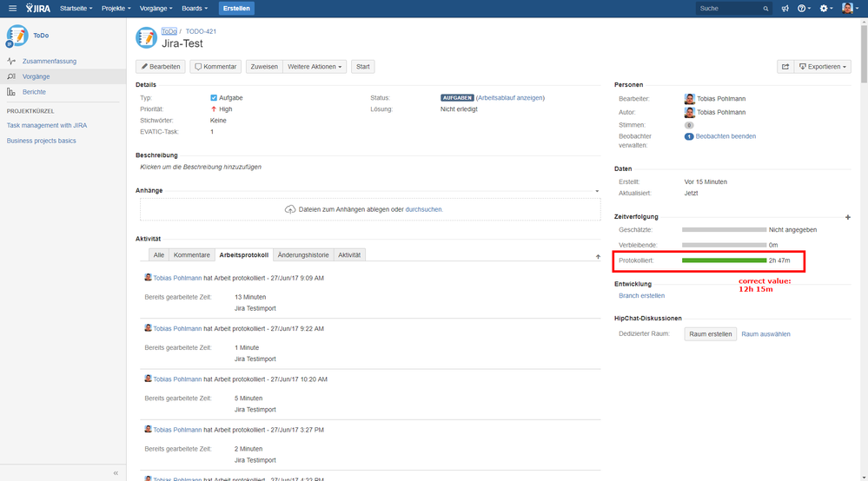Open the Startseite dropdown menu
Image resolution: width=868 pixels, height=481 pixels.
pos(76,9)
